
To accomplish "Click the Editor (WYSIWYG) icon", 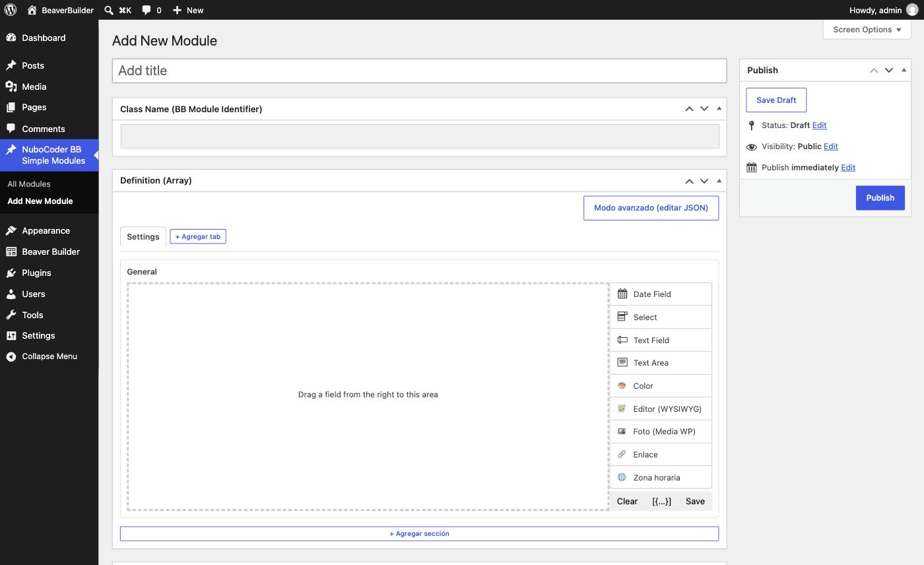I will (622, 409).
